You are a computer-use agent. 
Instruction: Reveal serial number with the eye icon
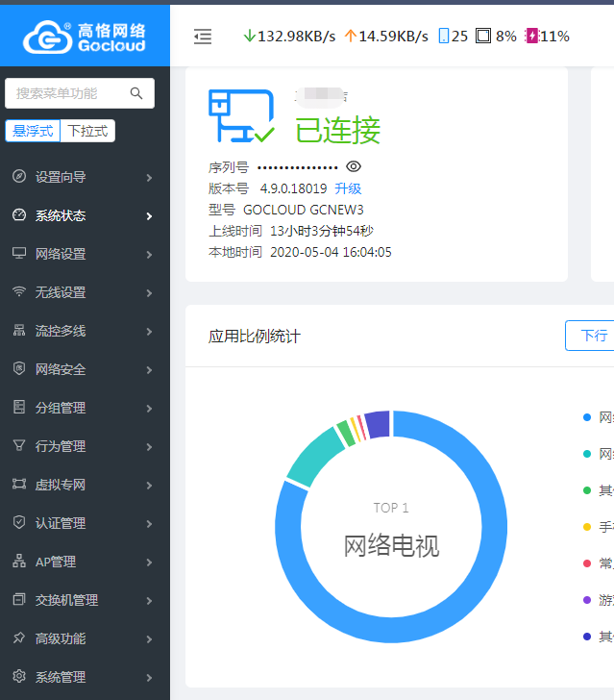click(x=353, y=166)
